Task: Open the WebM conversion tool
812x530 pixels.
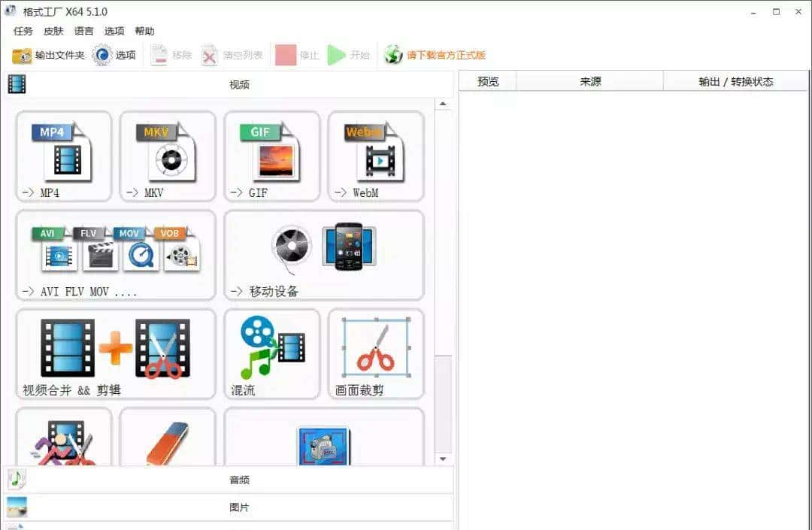Action: point(375,156)
